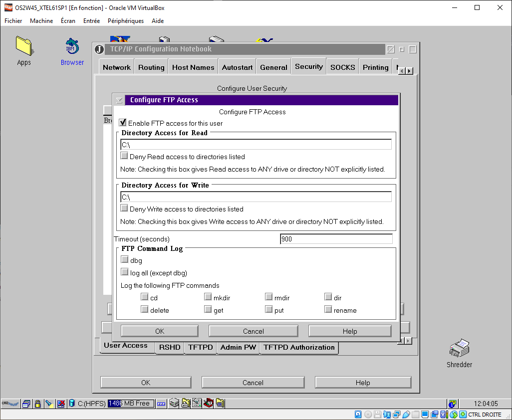Open the Périphériques menu in VirtualBox
The width and height of the screenshot is (512, 420).
click(x=125, y=21)
